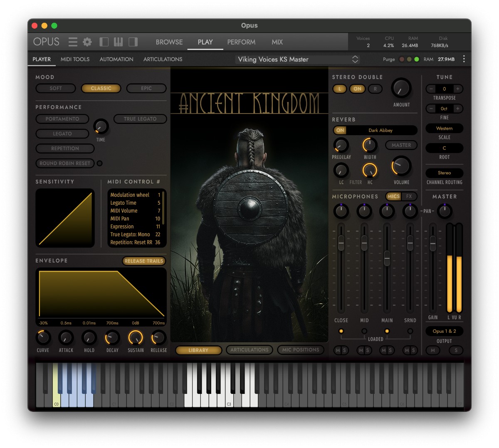Screen dimensions: 499x448
Task: Click the Envelope Sustain knob
Action: pyautogui.click(x=136, y=338)
